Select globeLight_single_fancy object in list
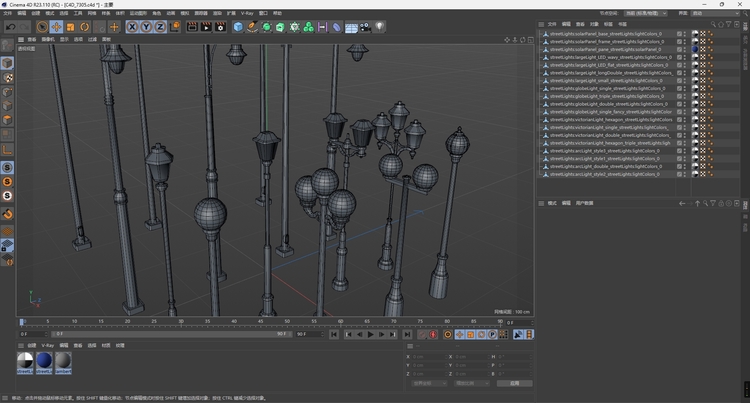Image resolution: width=750 pixels, height=403 pixels. tap(610, 112)
